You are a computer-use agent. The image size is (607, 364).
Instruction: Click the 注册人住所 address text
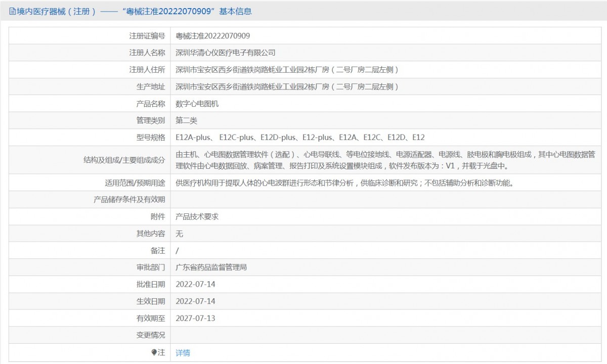click(287, 70)
